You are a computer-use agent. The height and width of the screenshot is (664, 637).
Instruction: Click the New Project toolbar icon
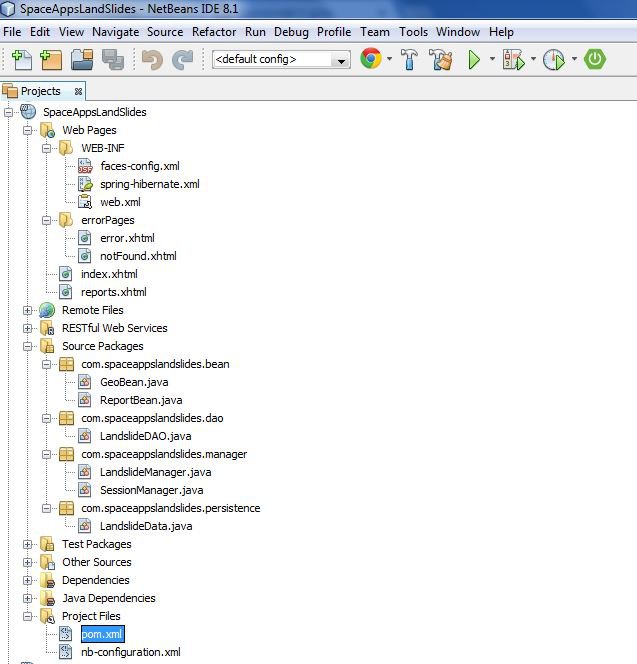[50, 60]
